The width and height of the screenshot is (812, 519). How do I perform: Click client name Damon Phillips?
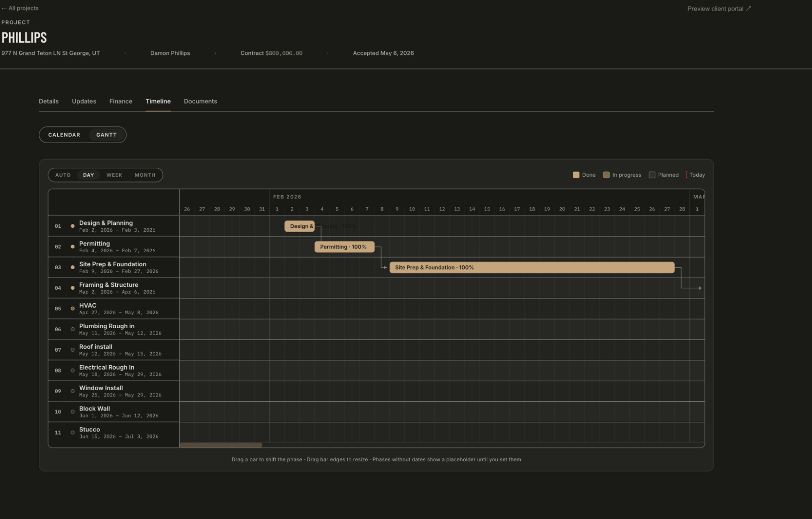point(170,53)
